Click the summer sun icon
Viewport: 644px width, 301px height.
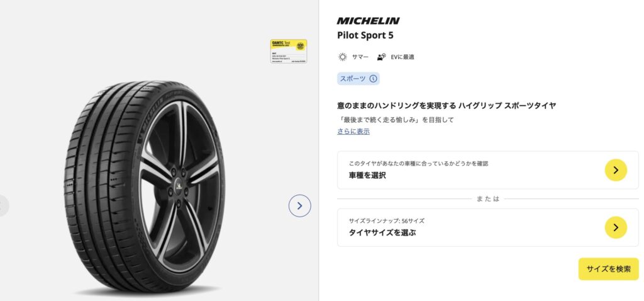tap(343, 57)
